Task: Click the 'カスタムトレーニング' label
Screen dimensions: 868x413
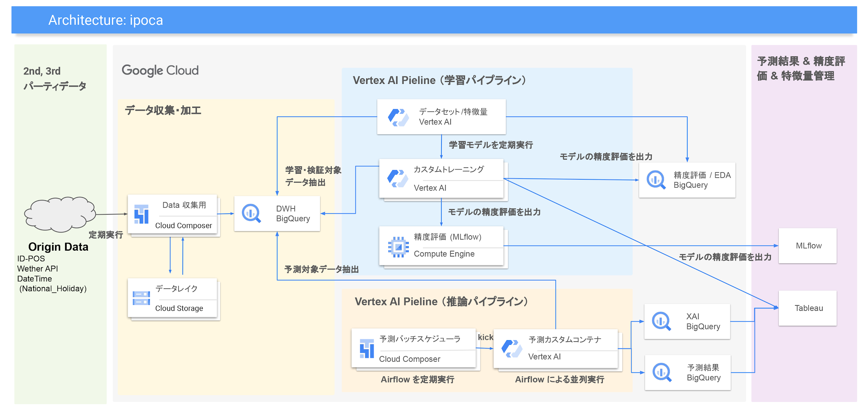Action: 449,169
